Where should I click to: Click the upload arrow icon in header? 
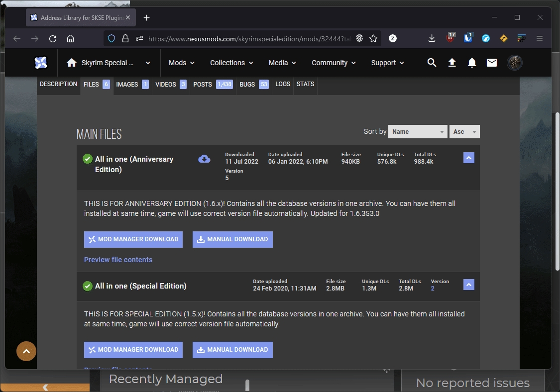click(x=452, y=63)
